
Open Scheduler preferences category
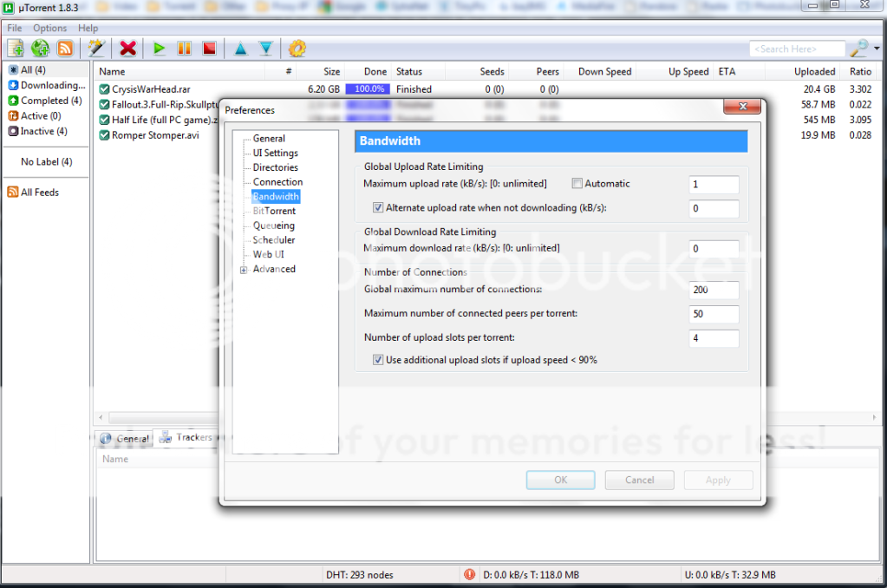click(274, 239)
